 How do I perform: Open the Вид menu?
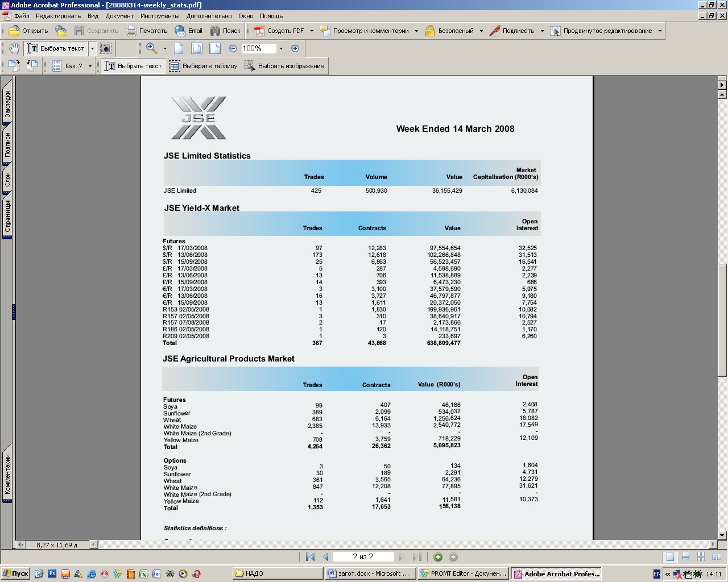tap(93, 16)
